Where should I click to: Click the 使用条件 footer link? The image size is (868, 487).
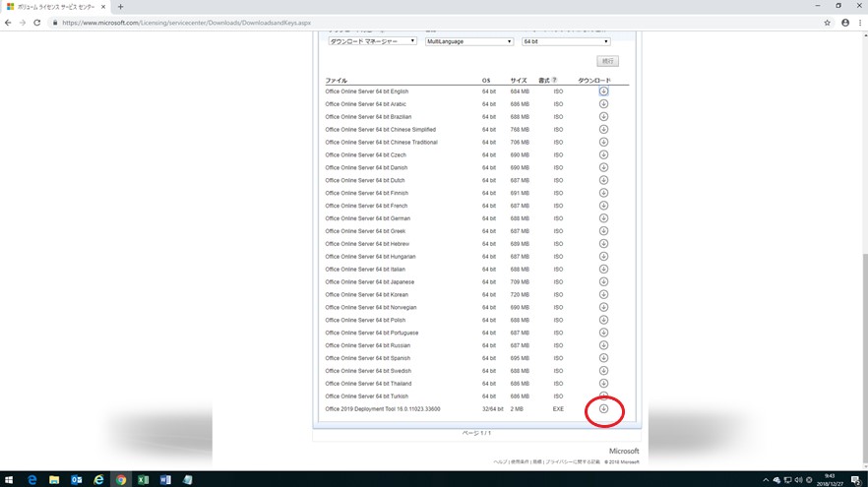[x=520, y=462]
